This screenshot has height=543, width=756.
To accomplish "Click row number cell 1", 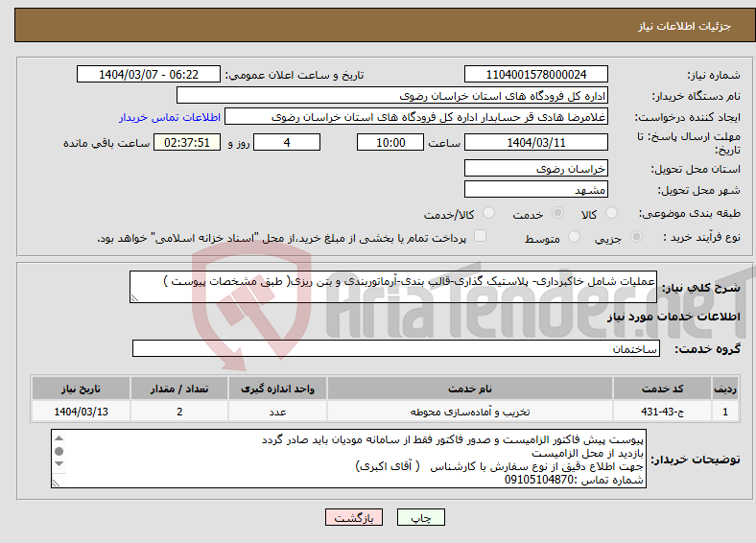I will (x=725, y=412).
